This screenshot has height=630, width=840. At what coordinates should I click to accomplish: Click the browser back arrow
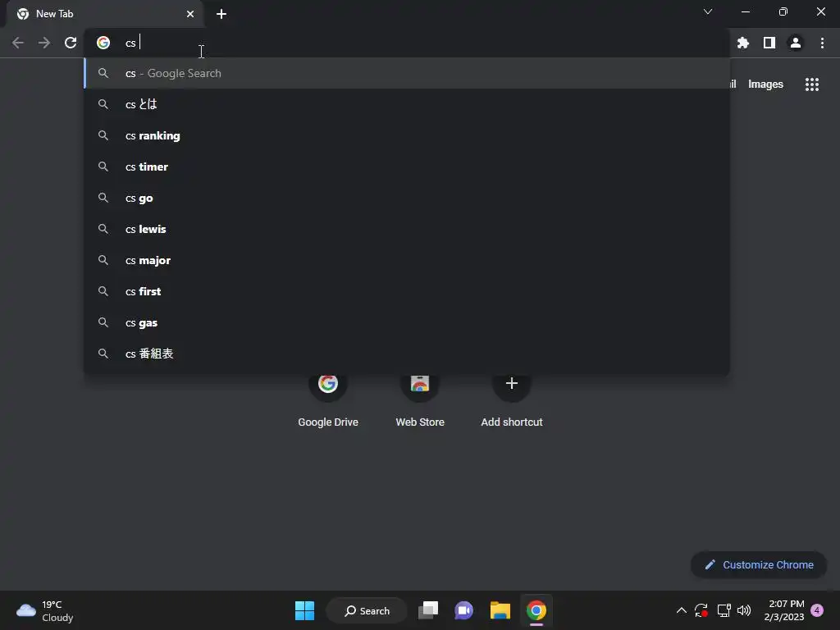(x=18, y=43)
